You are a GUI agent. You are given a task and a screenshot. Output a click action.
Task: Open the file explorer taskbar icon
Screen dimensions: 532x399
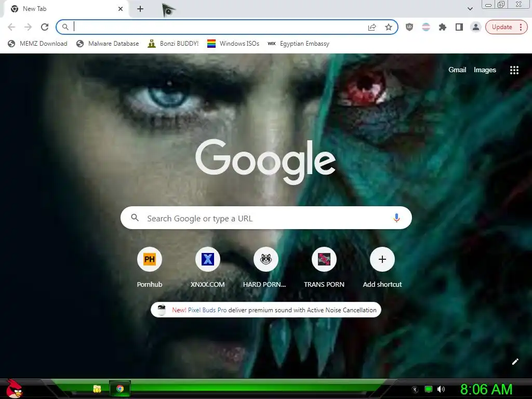[97, 389]
